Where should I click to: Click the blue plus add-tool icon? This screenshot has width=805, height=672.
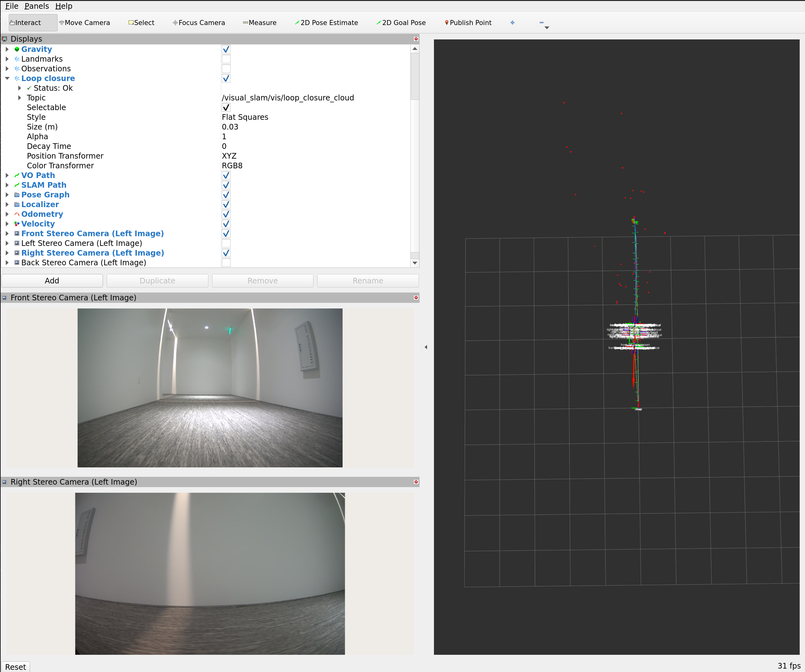coord(512,23)
